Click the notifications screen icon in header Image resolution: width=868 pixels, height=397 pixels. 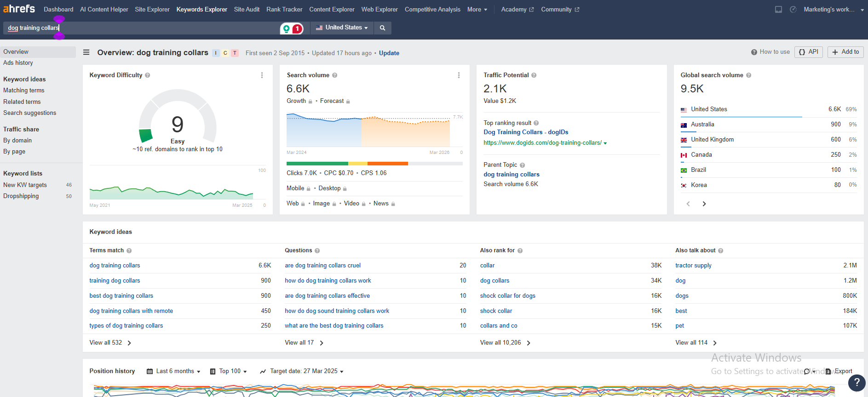(x=778, y=9)
